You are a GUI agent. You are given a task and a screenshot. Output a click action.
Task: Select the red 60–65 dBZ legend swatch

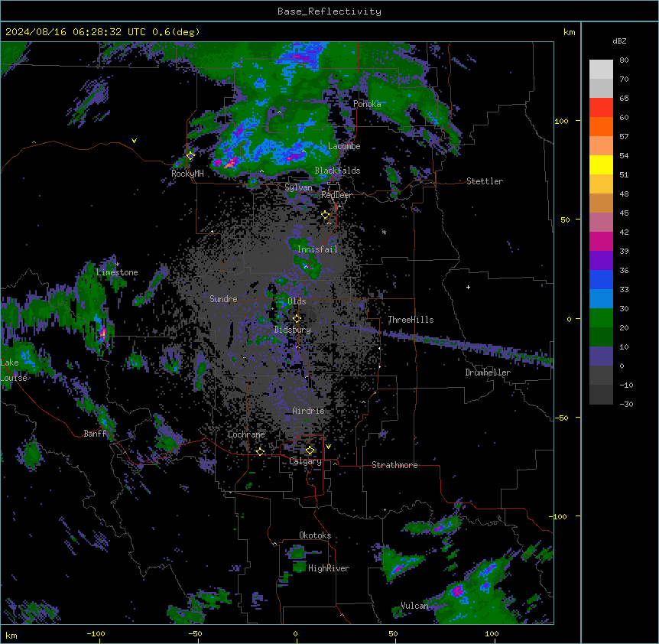pos(601,108)
